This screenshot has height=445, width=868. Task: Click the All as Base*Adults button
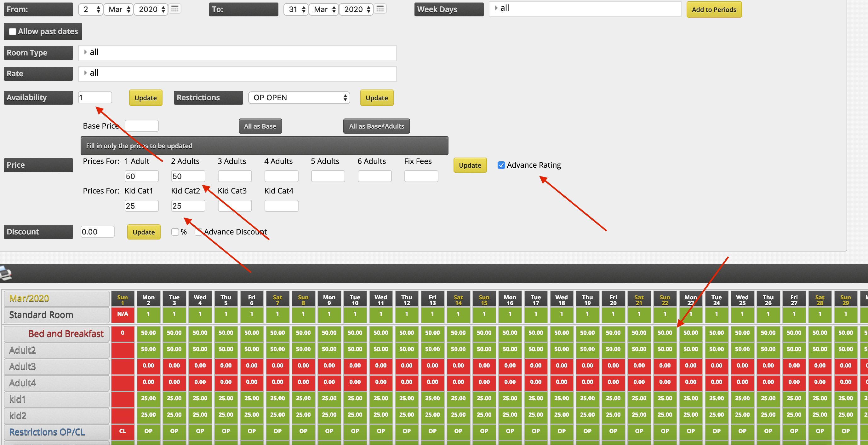(376, 126)
